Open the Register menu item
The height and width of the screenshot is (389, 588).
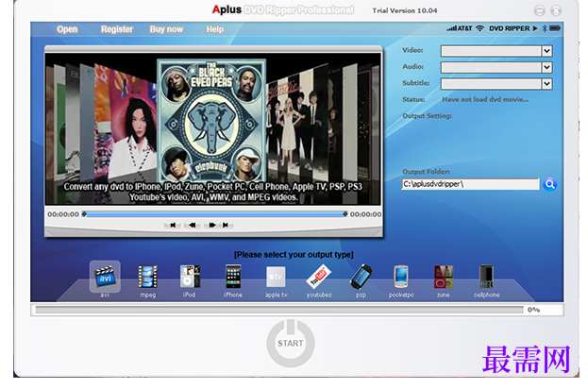[117, 29]
